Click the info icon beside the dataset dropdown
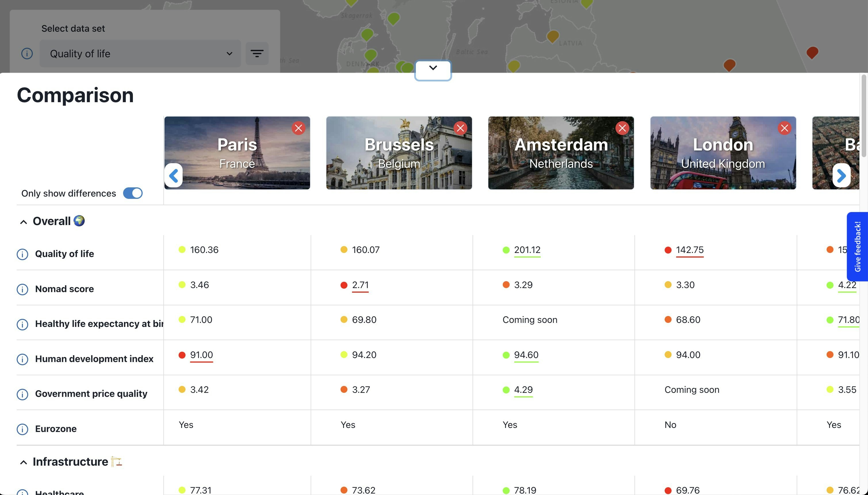The height and width of the screenshot is (495, 868). (x=27, y=53)
